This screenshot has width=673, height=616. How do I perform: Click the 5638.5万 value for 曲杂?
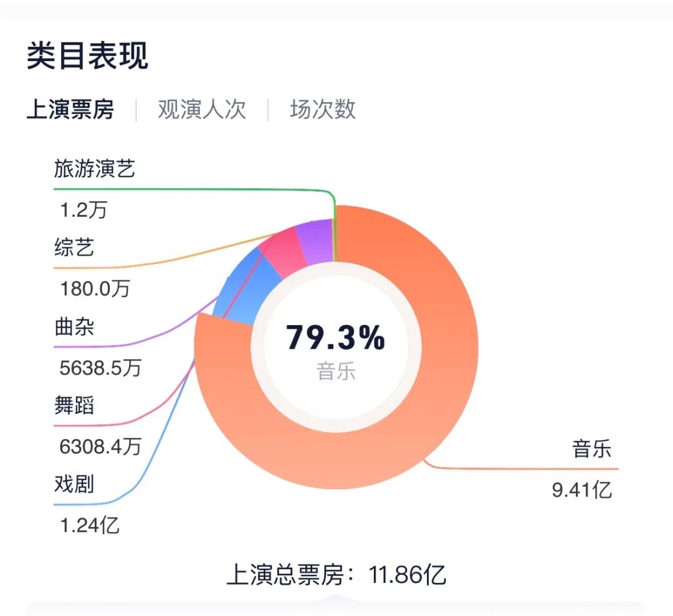click(101, 367)
